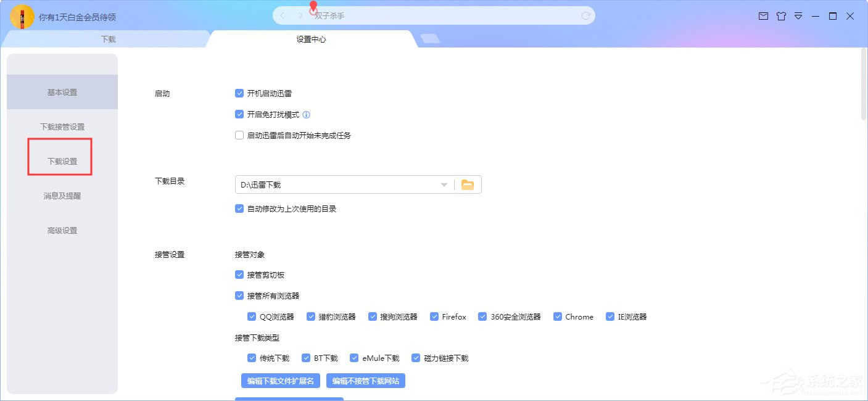Uncheck the Chrome browser takeover option
The width and height of the screenshot is (868, 401).
click(x=558, y=316)
